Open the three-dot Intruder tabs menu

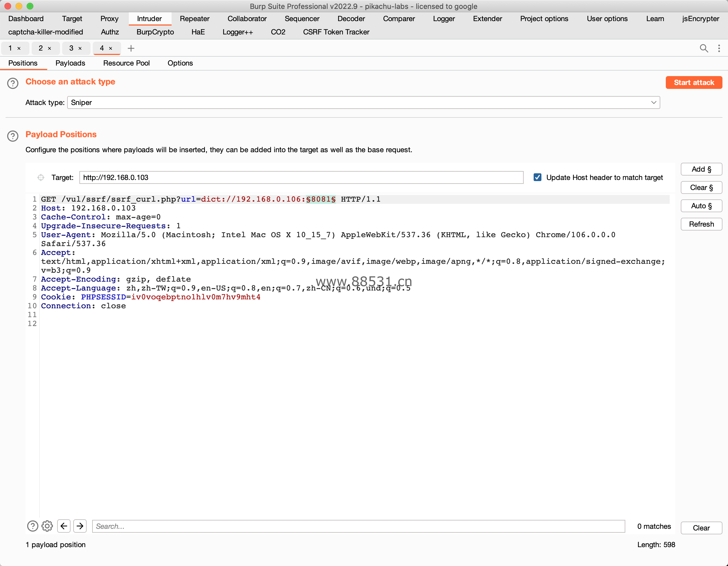[719, 48]
